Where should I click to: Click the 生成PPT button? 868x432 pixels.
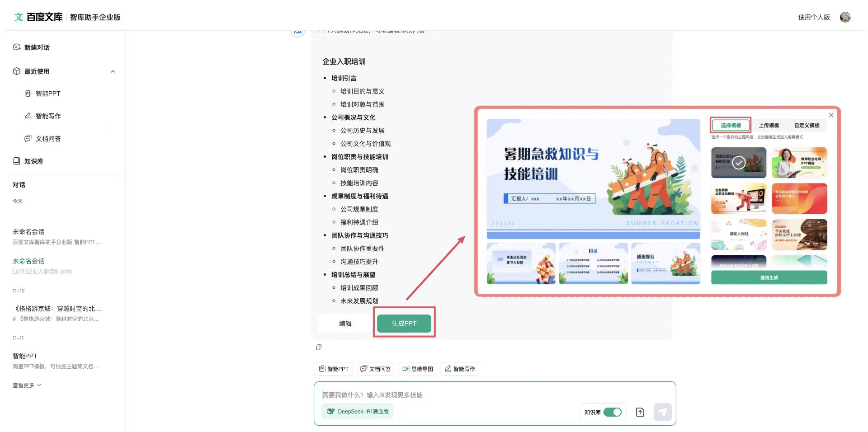(x=404, y=323)
